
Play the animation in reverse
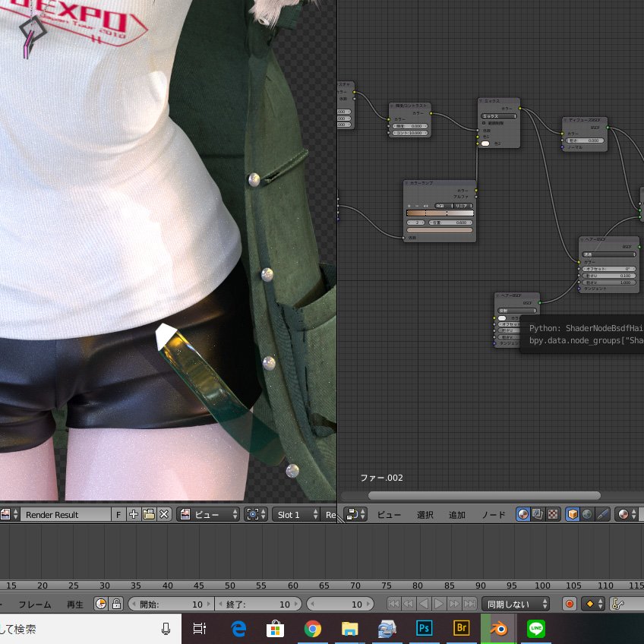424,604
